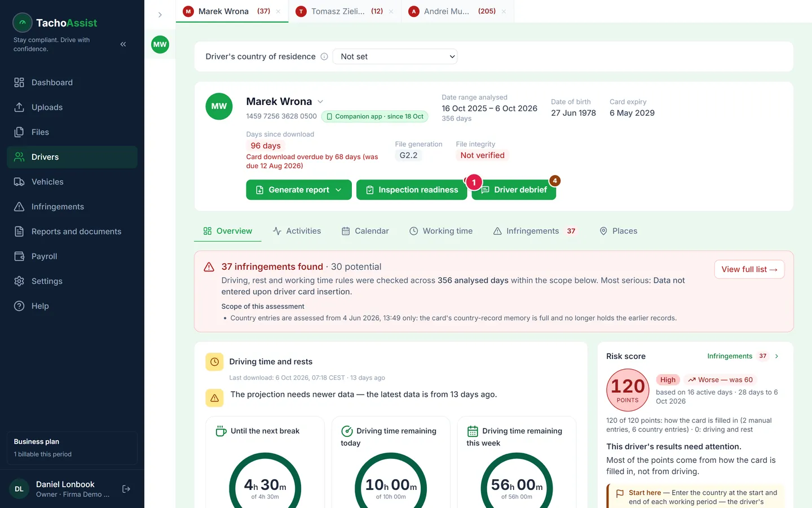Click the Infringements link in Risk score card
The width and height of the screenshot is (812, 508).
730,356
